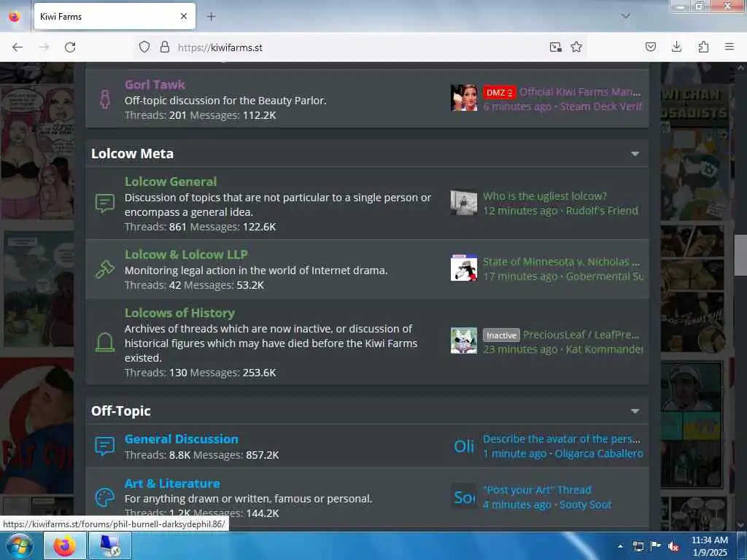Open the General Discussion forum

tap(182, 439)
